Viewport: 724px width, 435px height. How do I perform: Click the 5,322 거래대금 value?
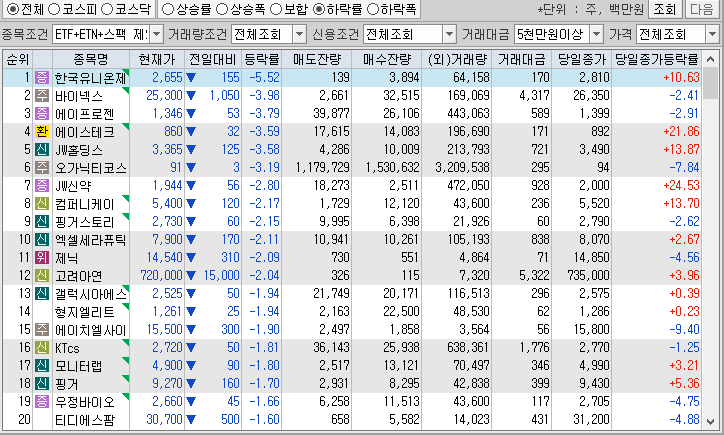[x=534, y=276]
